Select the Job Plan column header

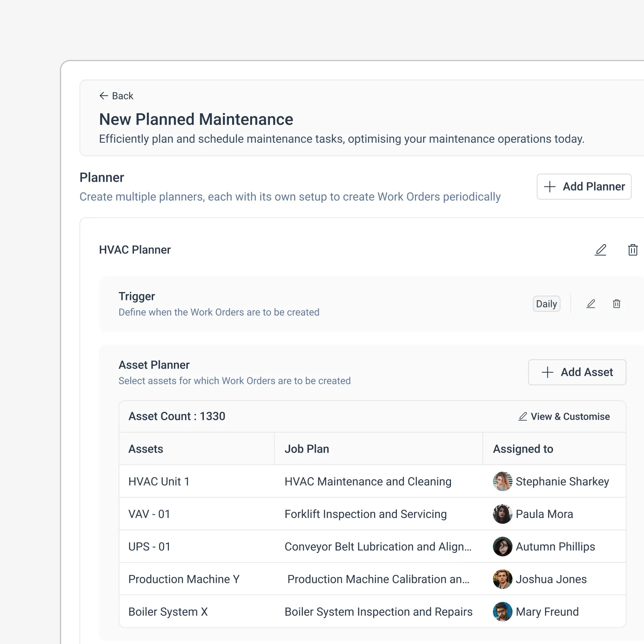tap(307, 449)
